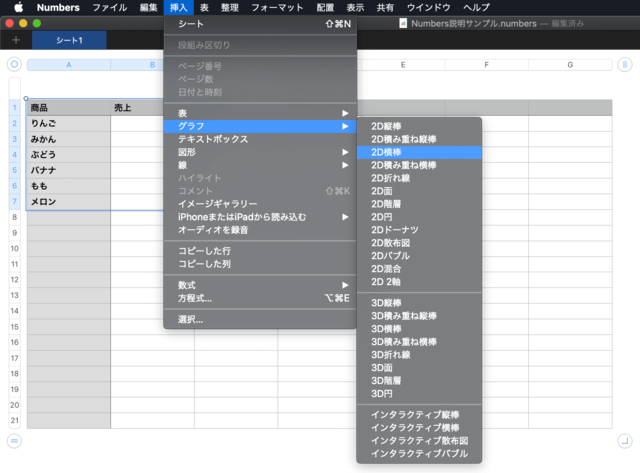
Task: Select 3D縦棒 chart type
Action: (x=419, y=303)
